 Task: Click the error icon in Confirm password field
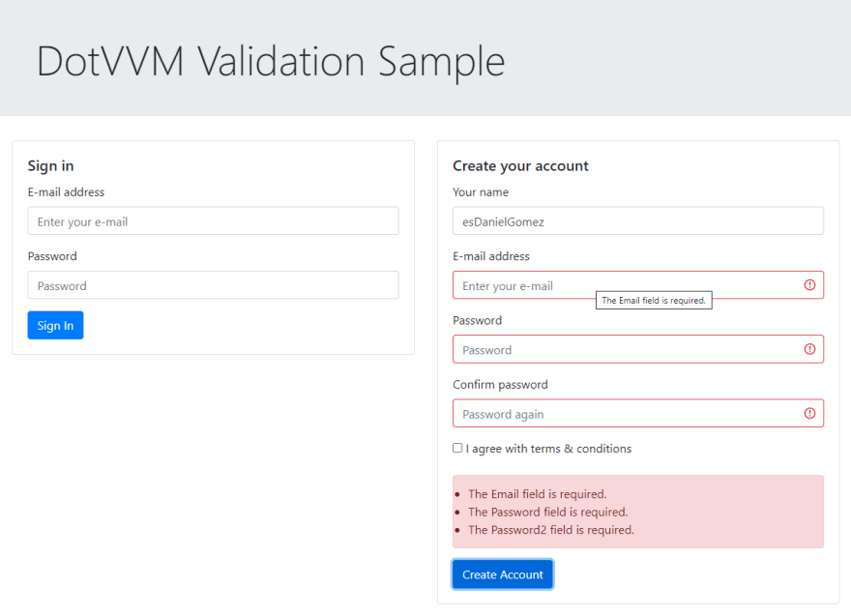(x=809, y=413)
